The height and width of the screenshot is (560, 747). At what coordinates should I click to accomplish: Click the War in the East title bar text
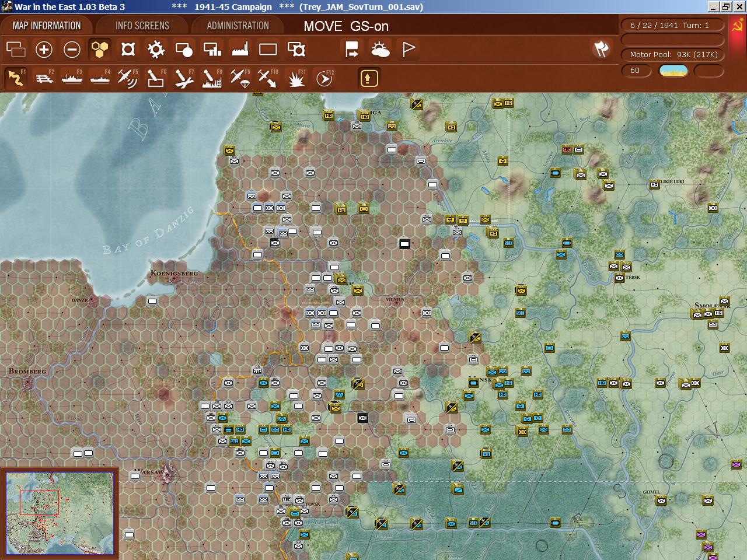point(69,7)
